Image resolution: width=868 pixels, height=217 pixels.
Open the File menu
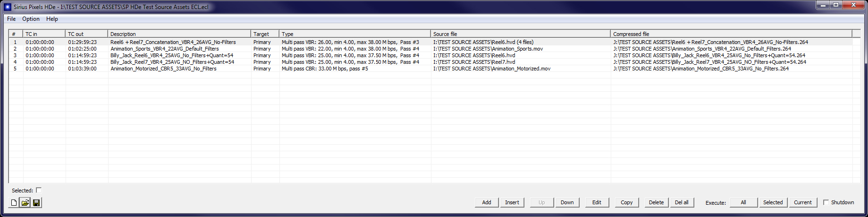pyautogui.click(x=11, y=19)
